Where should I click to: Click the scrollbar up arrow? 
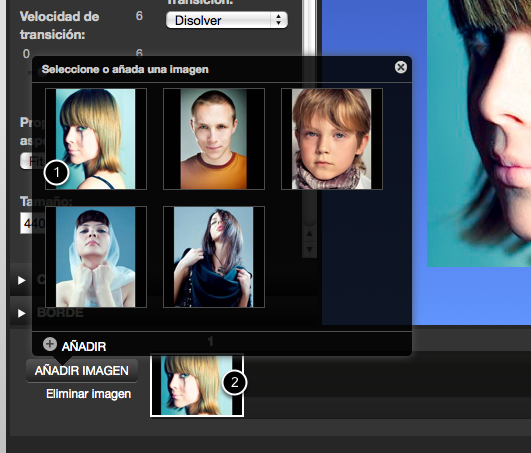point(309,233)
